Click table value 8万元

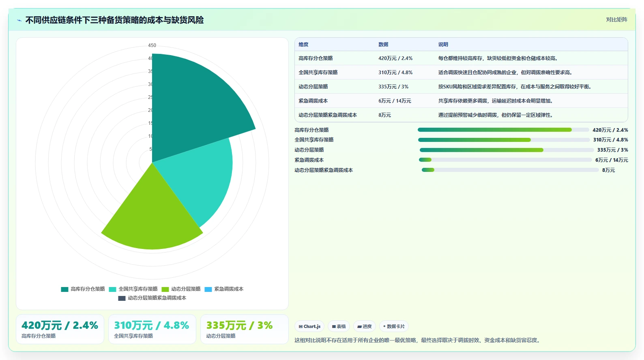384,115
